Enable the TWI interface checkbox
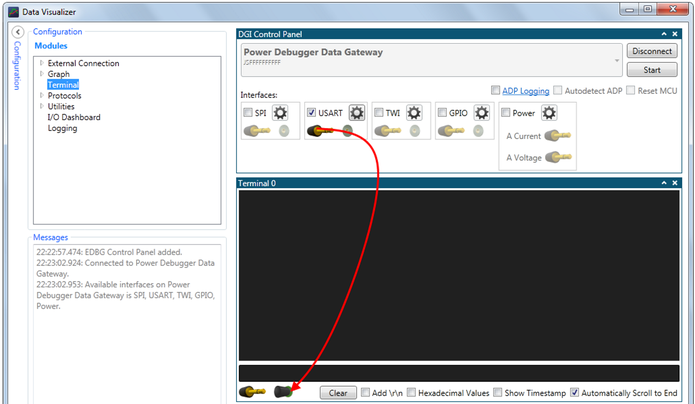 click(x=379, y=113)
